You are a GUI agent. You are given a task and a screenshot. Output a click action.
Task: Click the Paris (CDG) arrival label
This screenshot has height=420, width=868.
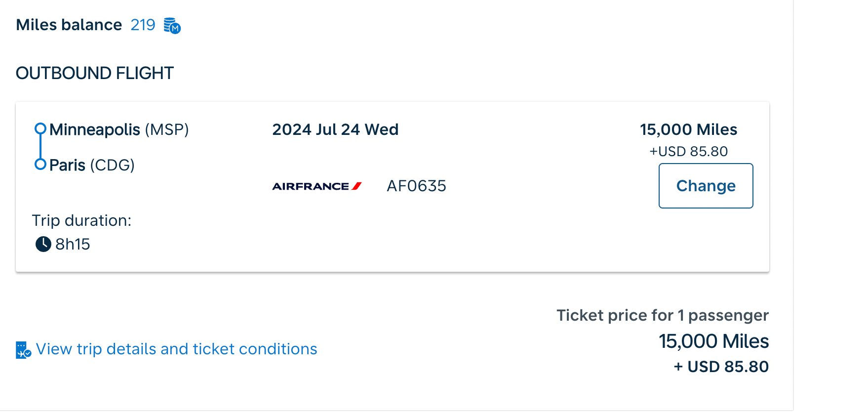pyautogui.click(x=92, y=165)
